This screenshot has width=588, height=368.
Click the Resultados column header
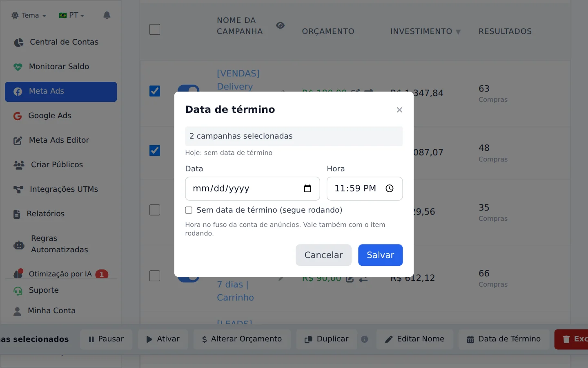[505, 31]
